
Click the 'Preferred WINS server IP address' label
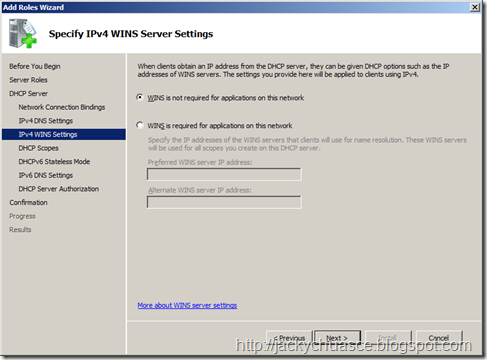pos(200,162)
